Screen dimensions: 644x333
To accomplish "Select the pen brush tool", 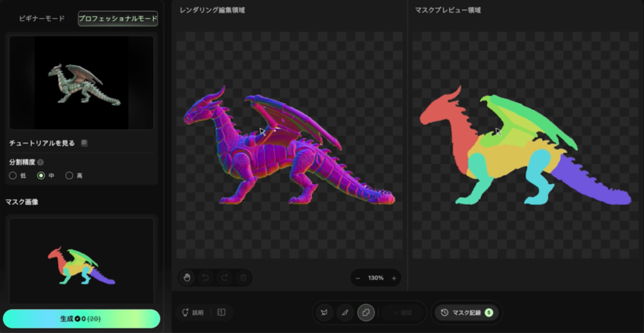I will click(x=345, y=312).
